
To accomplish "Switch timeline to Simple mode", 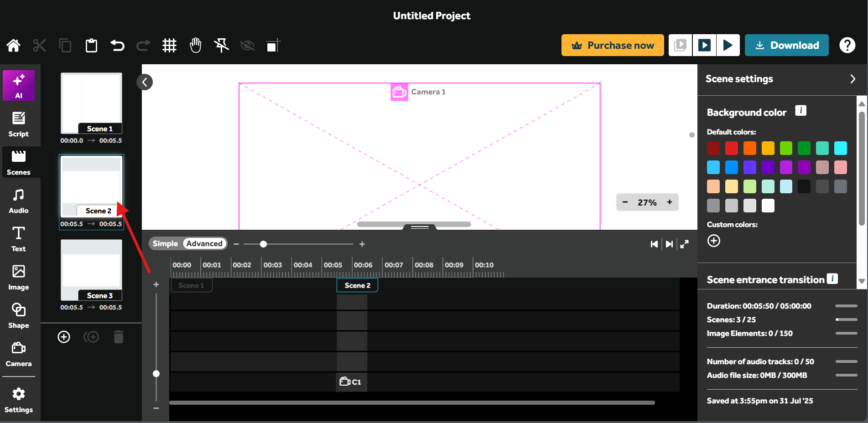I will 165,243.
